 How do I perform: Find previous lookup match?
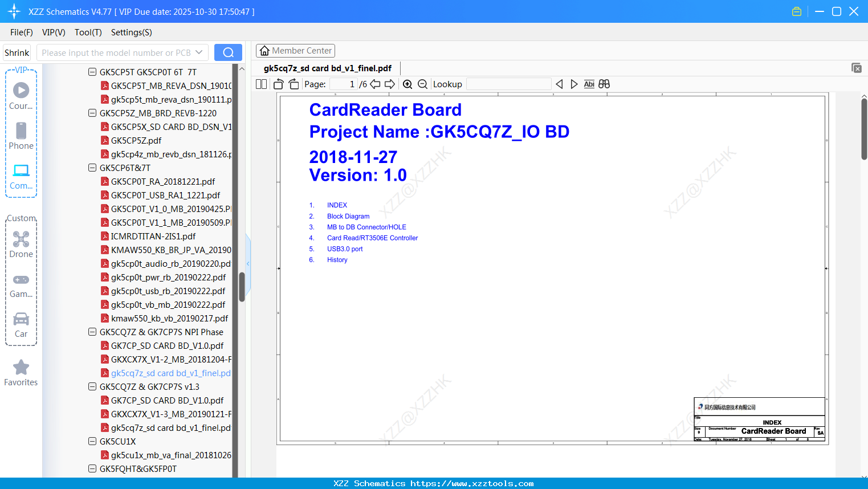pos(559,84)
